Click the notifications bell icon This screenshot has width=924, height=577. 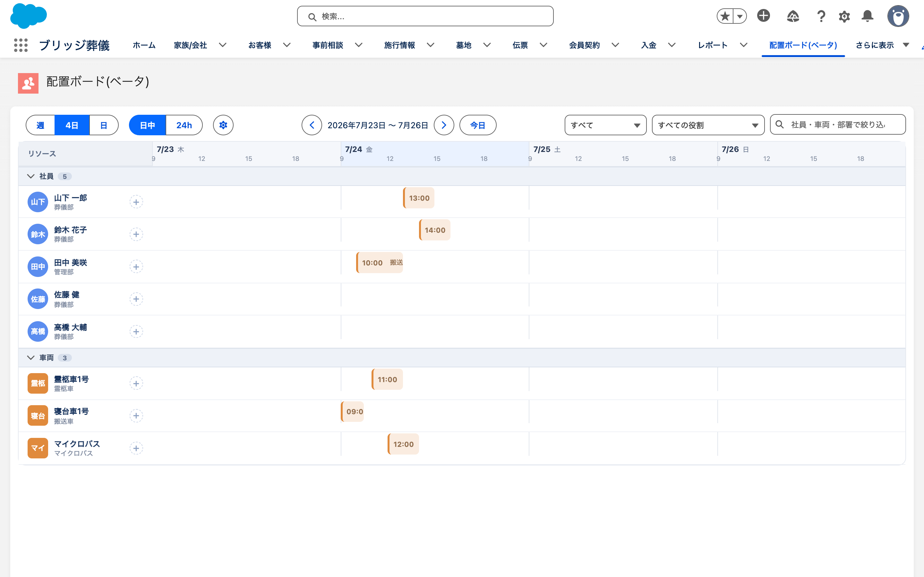point(868,16)
